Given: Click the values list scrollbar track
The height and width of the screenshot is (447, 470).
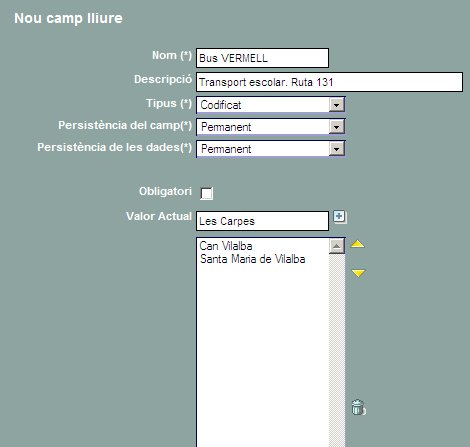Looking at the screenshot, I should click(337, 350).
